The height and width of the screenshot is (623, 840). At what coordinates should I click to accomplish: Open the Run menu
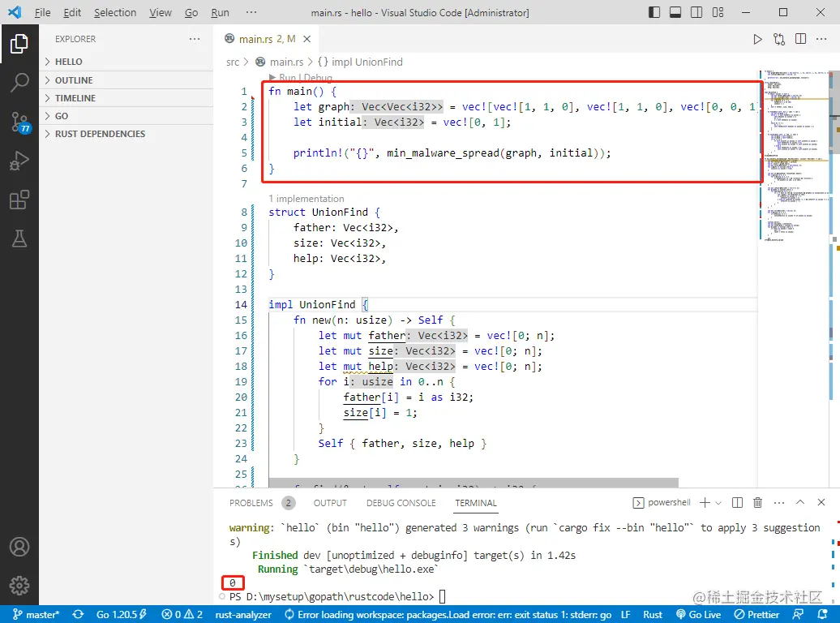pyautogui.click(x=220, y=12)
